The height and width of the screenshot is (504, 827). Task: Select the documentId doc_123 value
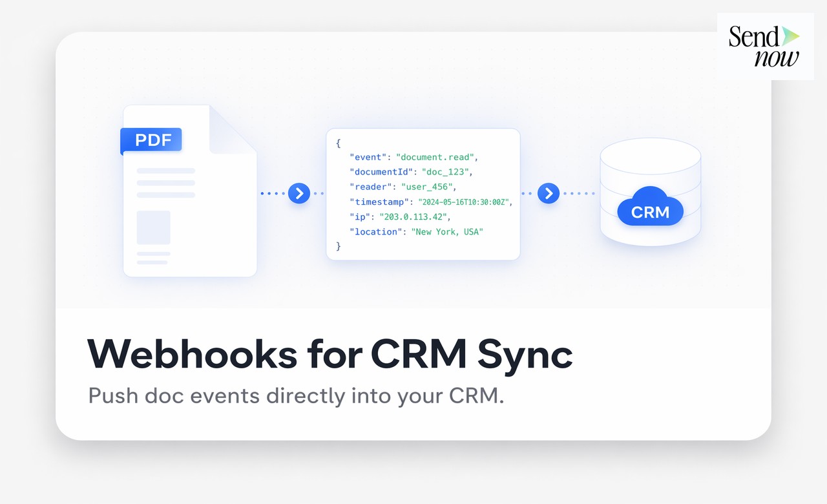446,172
